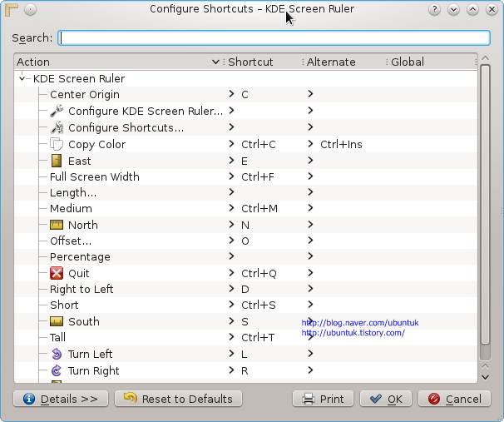
Task: Expand the Percentage alternate column arrow
Action: point(310,256)
